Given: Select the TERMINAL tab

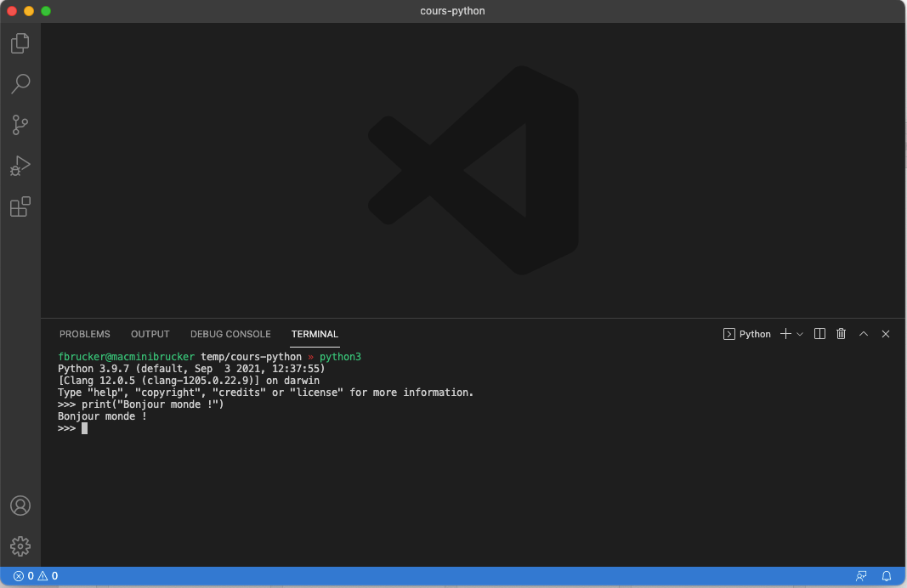Looking at the screenshot, I should click(315, 334).
